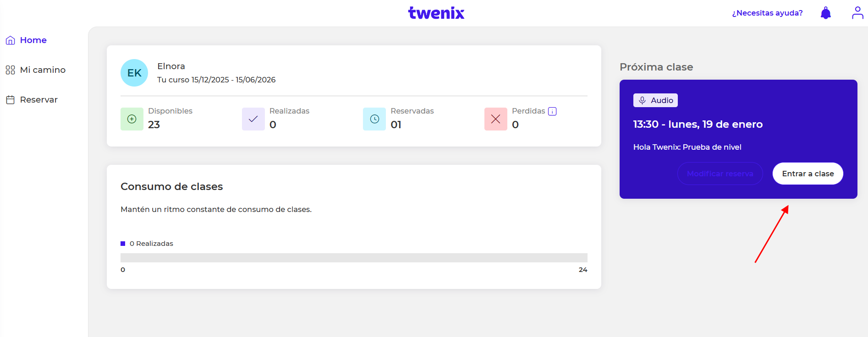
Task: Click the Perdidas info icon
Action: 552,111
